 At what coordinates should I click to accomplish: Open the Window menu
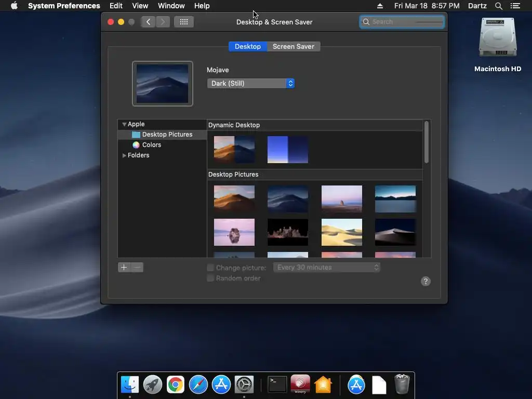point(171,6)
